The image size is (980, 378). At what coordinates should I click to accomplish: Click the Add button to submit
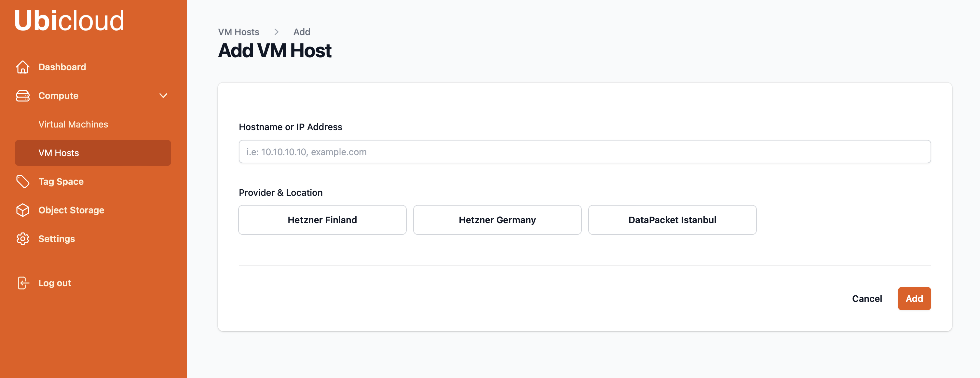(914, 299)
